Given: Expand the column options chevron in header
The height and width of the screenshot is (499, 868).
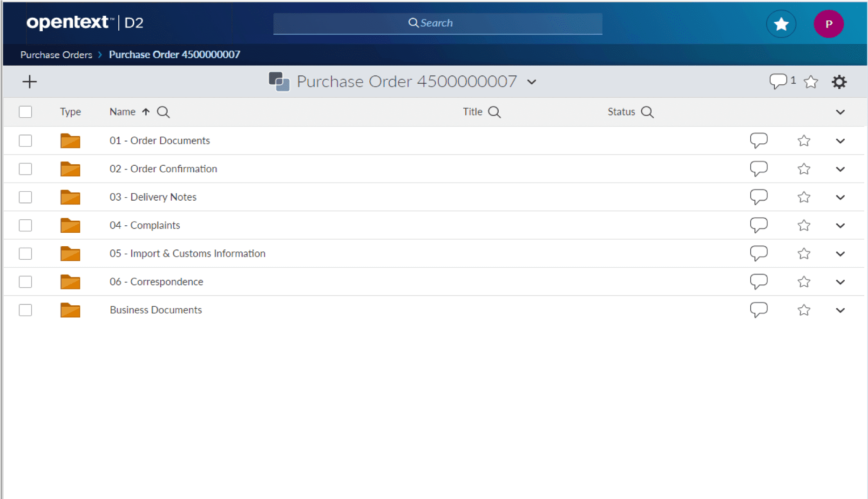Looking at the screenshot, I should (x=841, y=112).
